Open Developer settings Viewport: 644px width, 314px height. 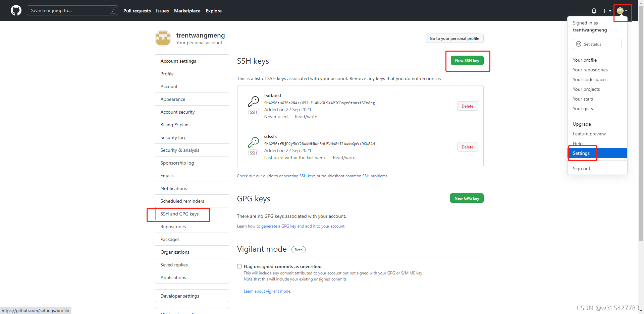click(x=192, y=296)
